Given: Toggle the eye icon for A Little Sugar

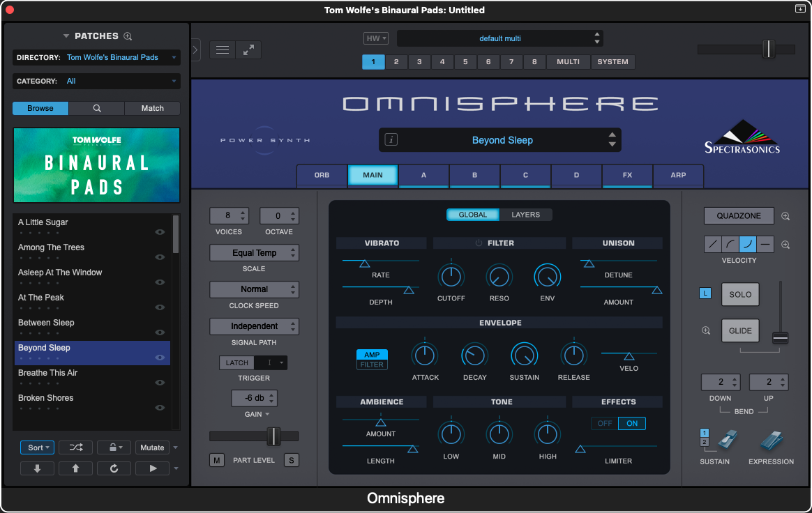Looking at the screenshot, I should click(160, 232).
